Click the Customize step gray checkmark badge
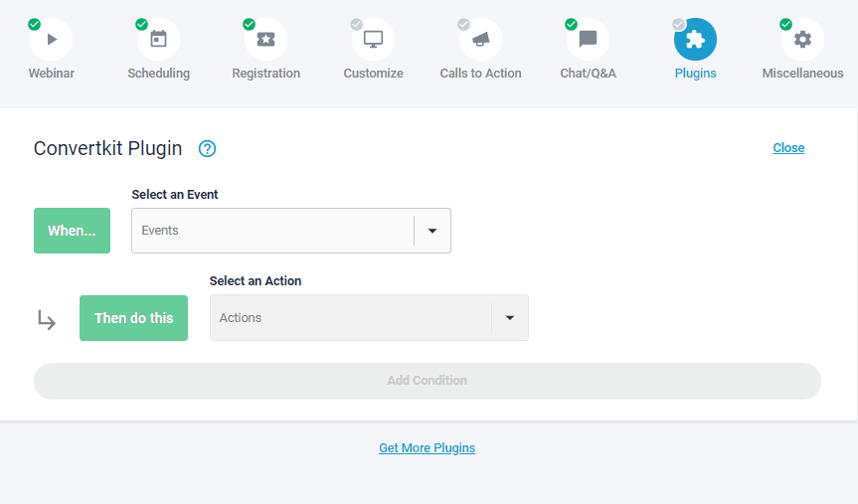 pos(356,24)
